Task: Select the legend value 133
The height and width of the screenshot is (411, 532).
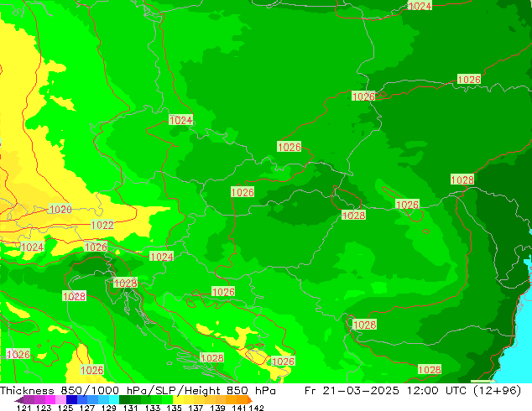Action: [x=153, y=408]
